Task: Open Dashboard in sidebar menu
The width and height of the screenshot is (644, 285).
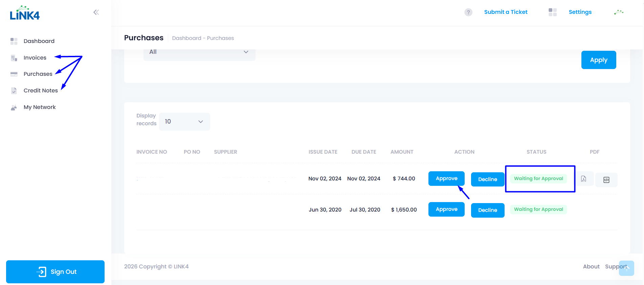Action: [x=39, y=41]
